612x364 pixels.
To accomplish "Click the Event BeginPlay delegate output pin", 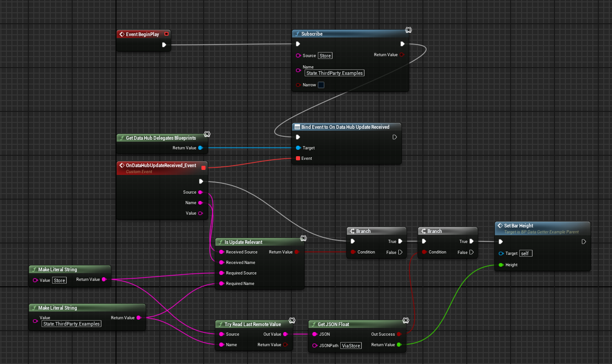I will click(x=166, y=34).
